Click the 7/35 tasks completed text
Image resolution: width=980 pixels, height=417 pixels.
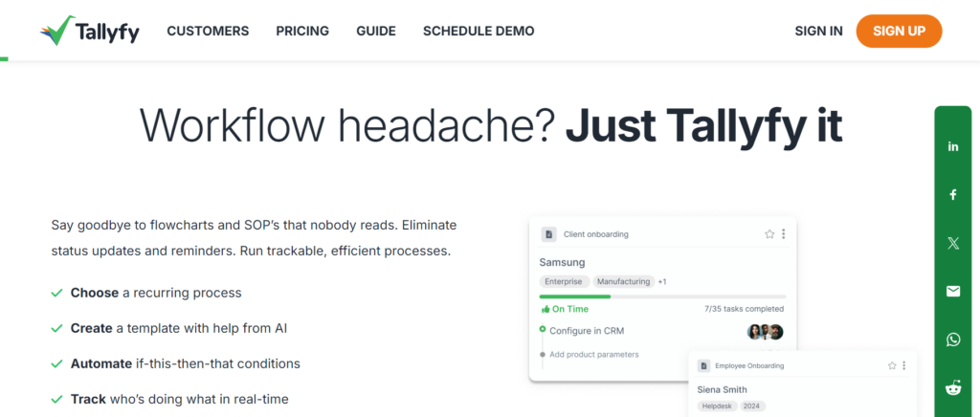(744, 309)
